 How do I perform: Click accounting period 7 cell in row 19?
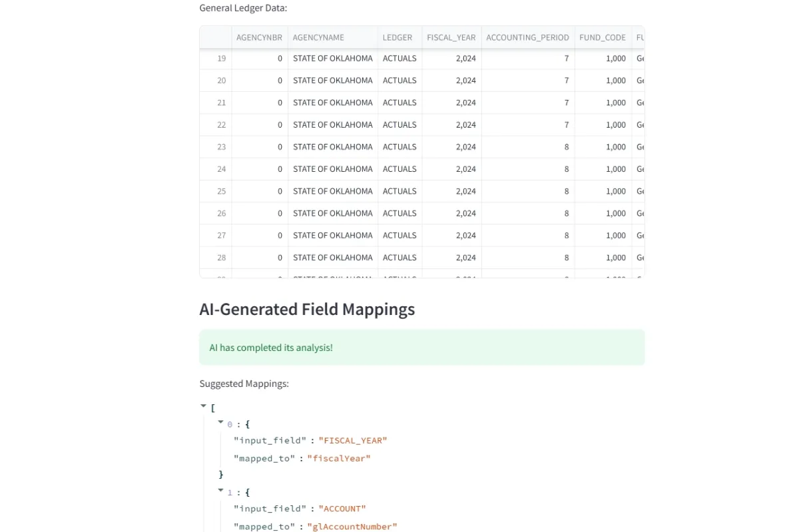coord(528,59)
